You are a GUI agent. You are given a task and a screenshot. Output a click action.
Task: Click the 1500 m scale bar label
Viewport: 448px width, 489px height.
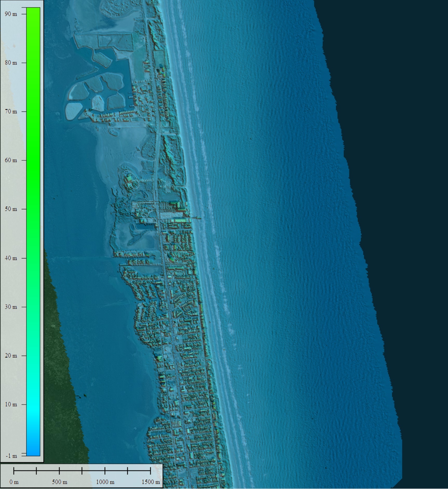click(x=151, y=482)
